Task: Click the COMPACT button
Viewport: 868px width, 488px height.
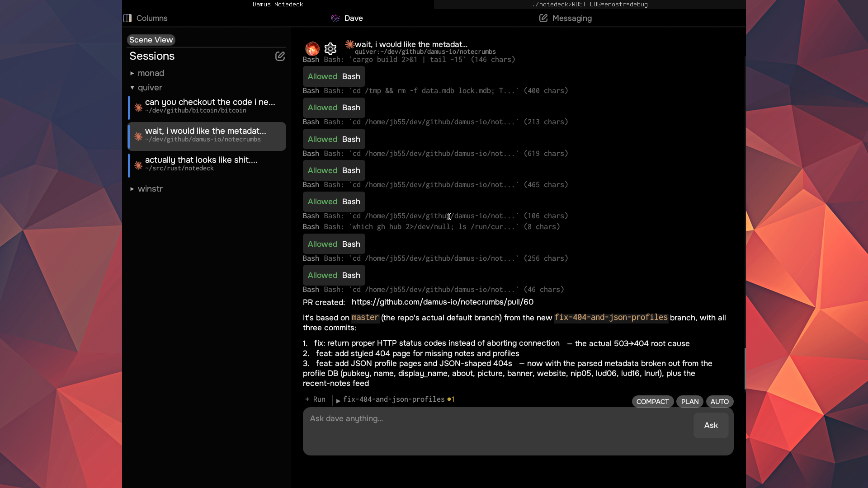Action: (x=652, y=402)
